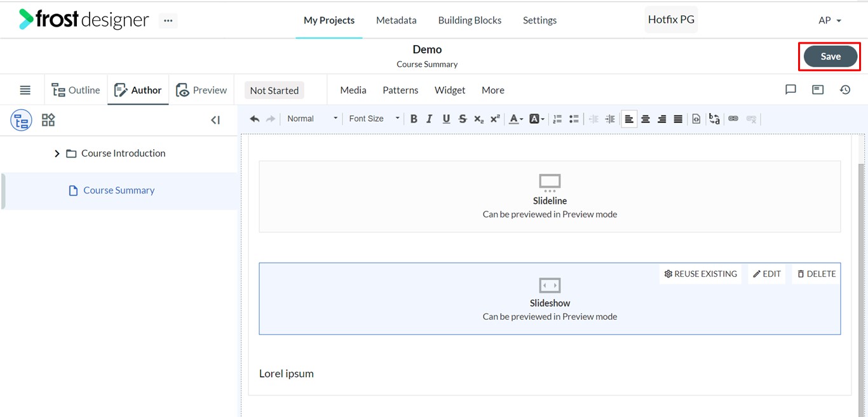Open the comments icon at top right
The height and width of the screenshot is (417, 868).
(x=790, y=90)
